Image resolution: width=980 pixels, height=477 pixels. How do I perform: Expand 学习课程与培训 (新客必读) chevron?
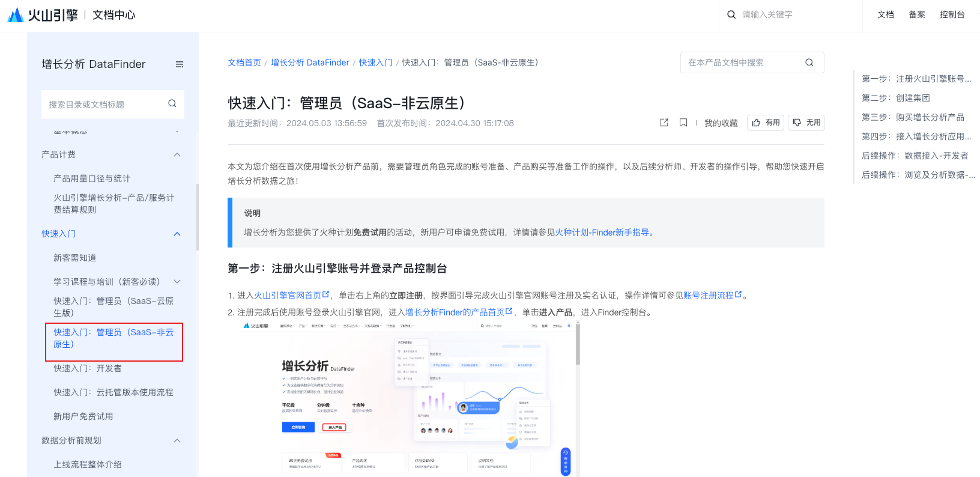(177, 282)
